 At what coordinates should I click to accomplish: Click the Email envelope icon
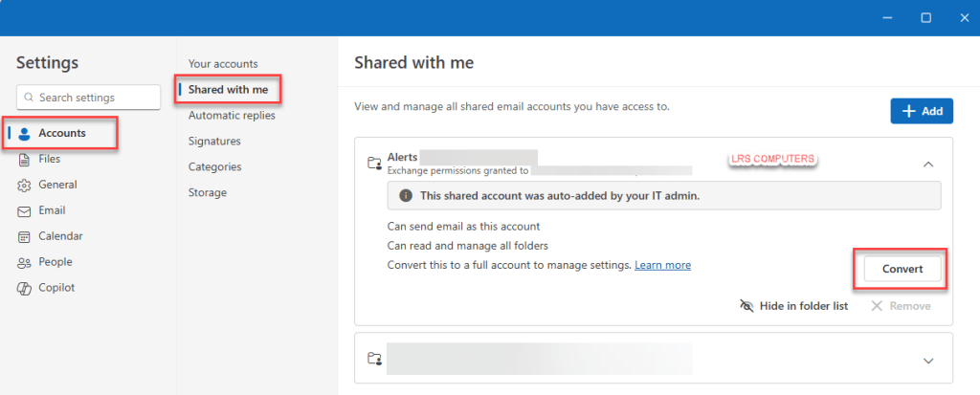25,210
